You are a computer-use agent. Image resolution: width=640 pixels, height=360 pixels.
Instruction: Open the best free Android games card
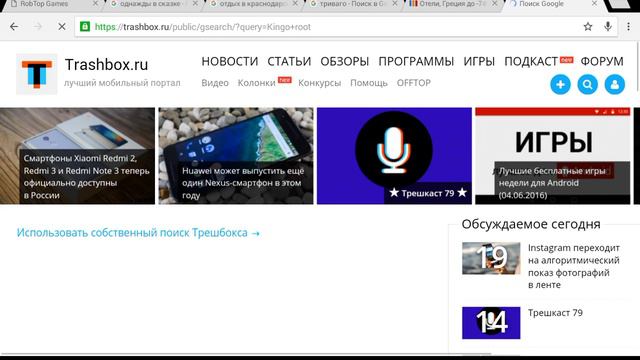coord(553,156)
